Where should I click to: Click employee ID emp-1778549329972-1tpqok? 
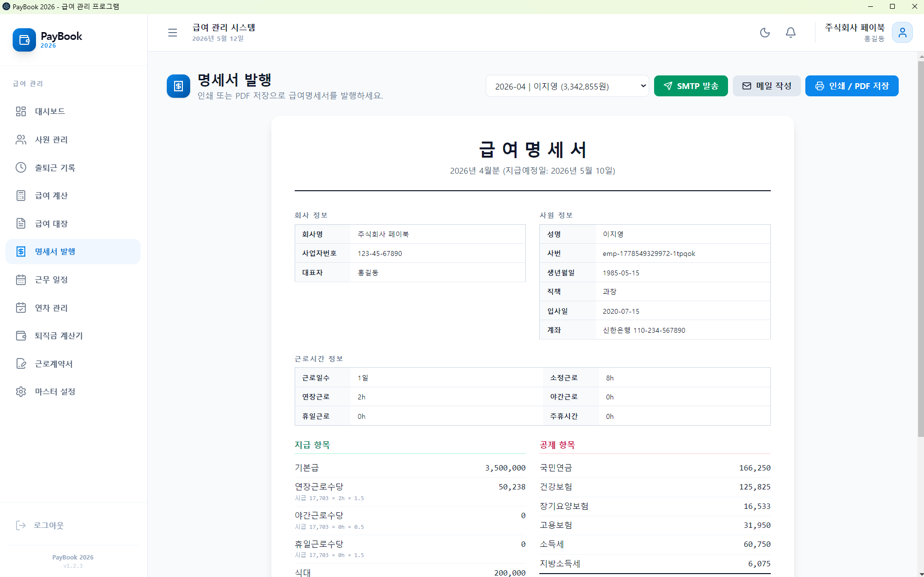[x=649, y=253]
